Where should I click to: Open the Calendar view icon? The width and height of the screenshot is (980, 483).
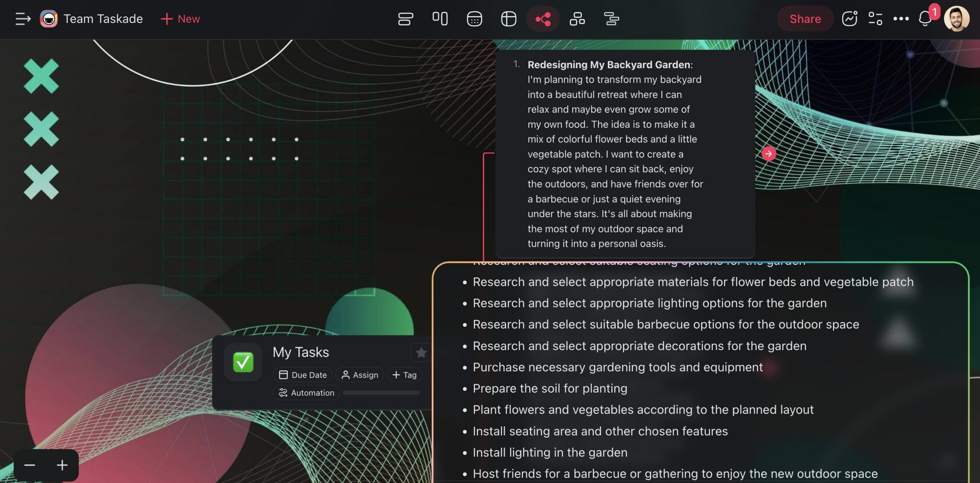coord(474,18)
